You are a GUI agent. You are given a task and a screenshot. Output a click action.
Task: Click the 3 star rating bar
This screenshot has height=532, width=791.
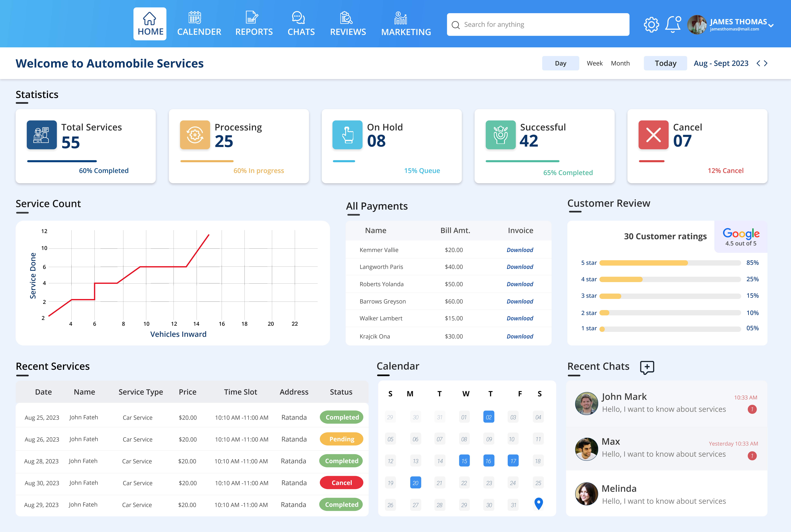(670, 296)
